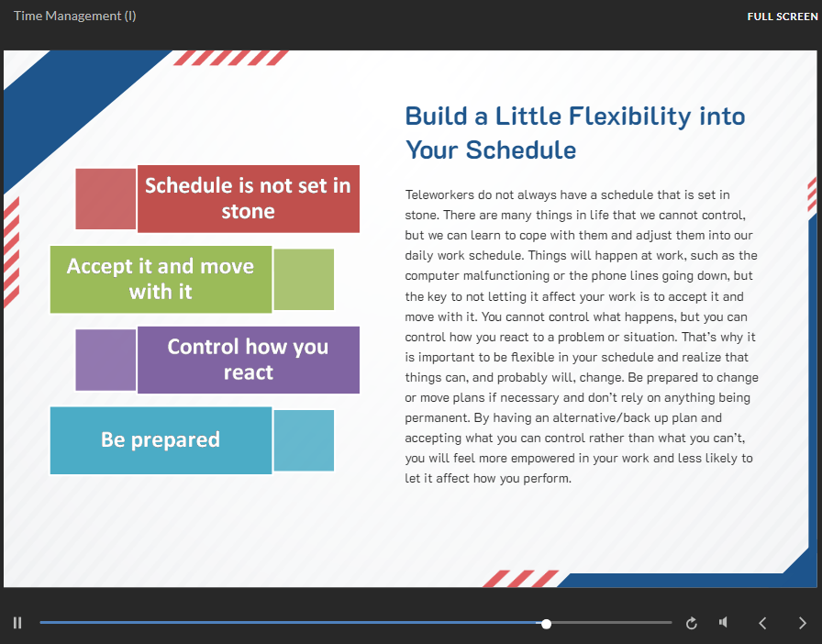Go to the previous slide arrow
Viewport: 822px width, 644px height.
pyautogui.click(x=762, y=624)
